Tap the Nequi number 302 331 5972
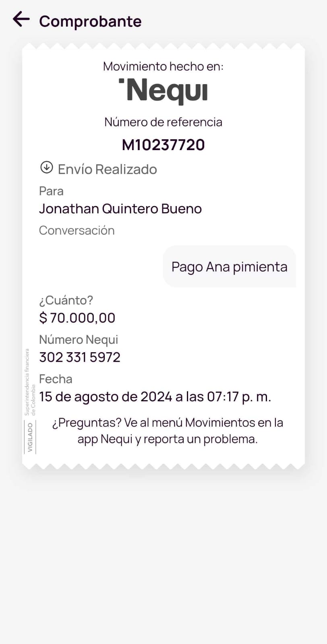The height and width of the screenshot is (644, 327). coord(80,357)
